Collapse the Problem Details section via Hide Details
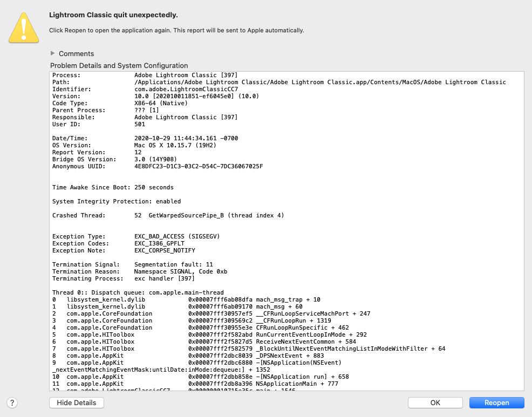Viewport: 532px width, 417px height. (x=76, y=402)
